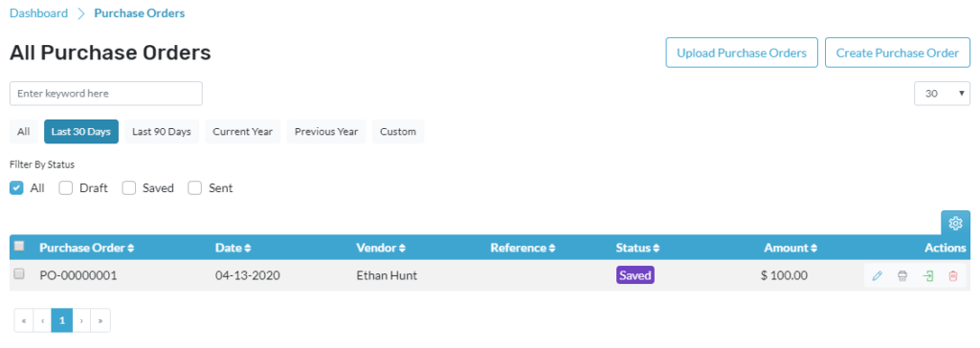Switch to the Last 90 Days tab

pos(161,132)
